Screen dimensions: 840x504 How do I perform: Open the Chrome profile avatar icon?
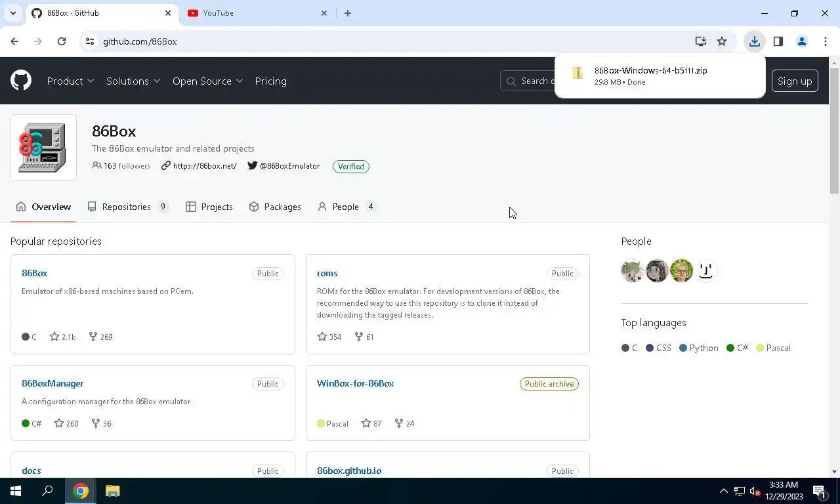[802, 41]
